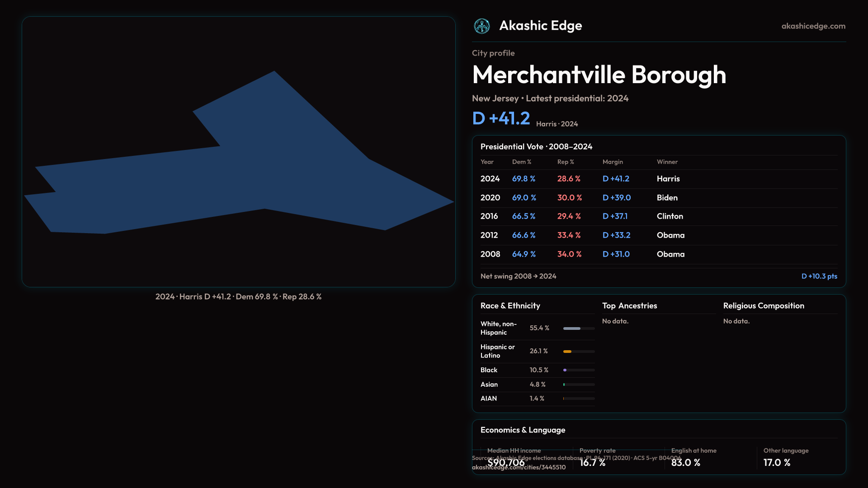Click the Margin column header
The image size is (868, 488).
click(612, 162)
